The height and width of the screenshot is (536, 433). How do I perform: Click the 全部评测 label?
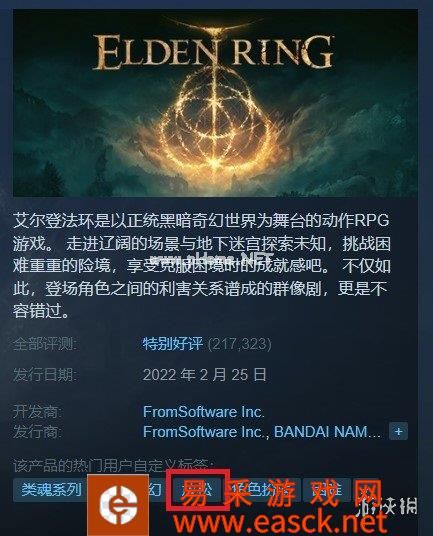point(45,344)
